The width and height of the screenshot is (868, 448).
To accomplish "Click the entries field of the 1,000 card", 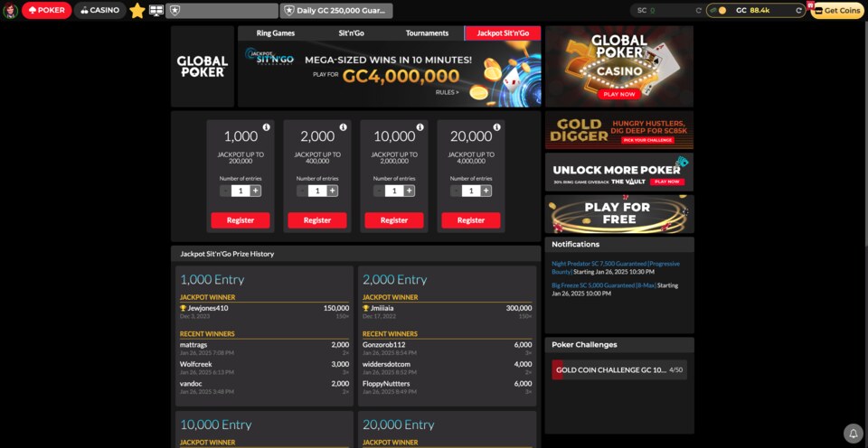I will pyautogui.click(x=241, y=191).
